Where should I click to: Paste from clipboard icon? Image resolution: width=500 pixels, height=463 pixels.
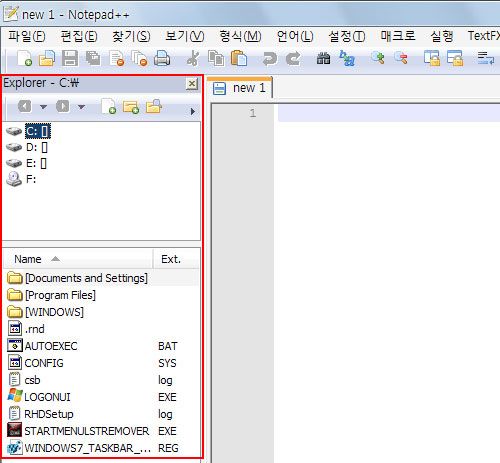239,59
